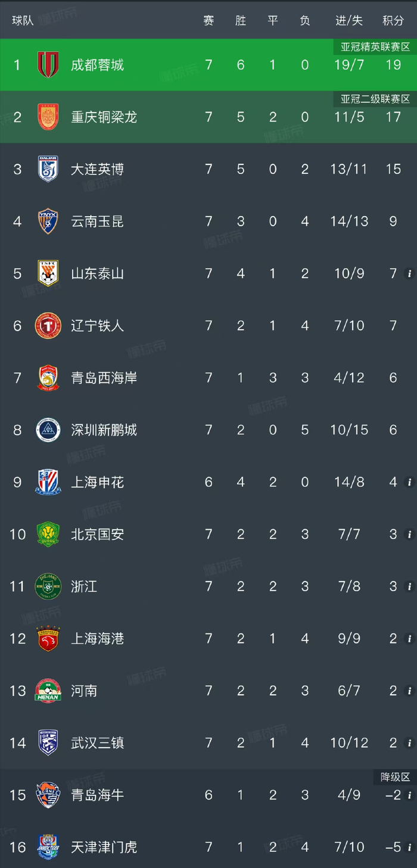The width and height of the screenshot is (417, 868).
Task: Select the 上海海港 team name
Action: tap(98, 639)
